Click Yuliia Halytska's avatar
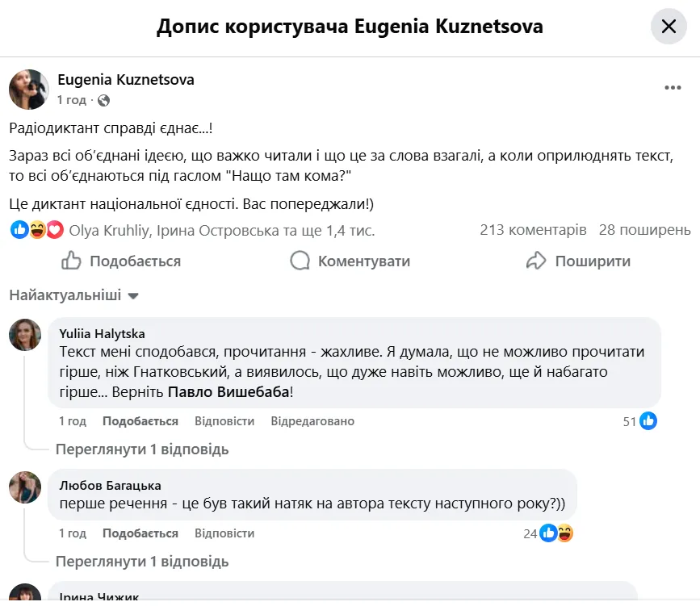 [25, 335]
